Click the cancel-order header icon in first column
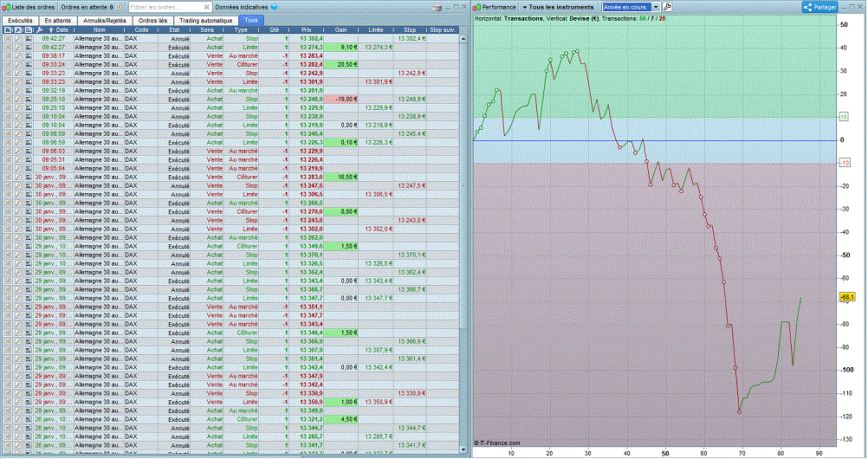Viewport: 868px width, 459px height. [9, 30]
